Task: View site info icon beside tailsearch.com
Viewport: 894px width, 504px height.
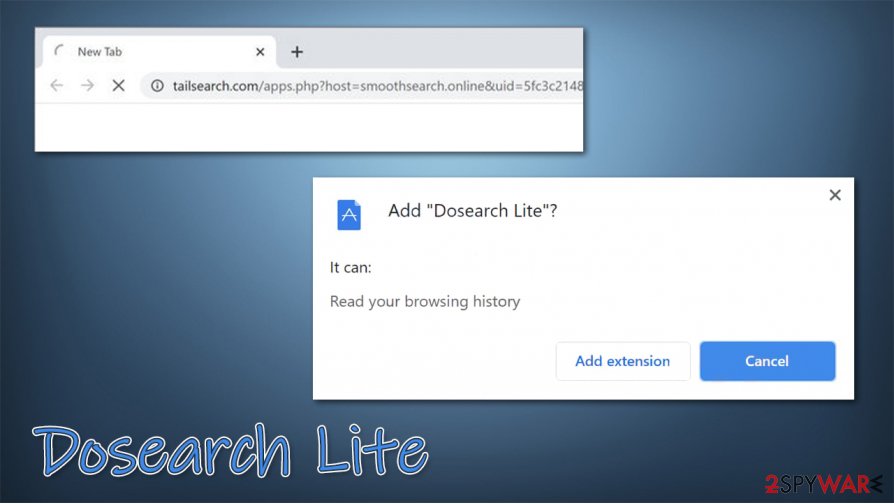Action: 157,86
